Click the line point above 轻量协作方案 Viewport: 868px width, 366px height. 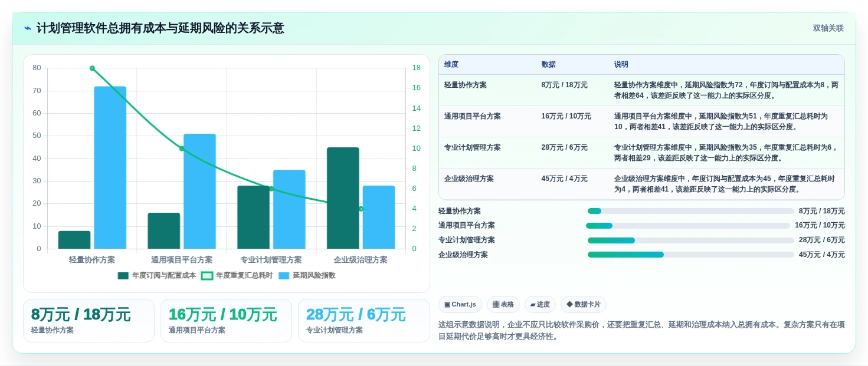92,68
